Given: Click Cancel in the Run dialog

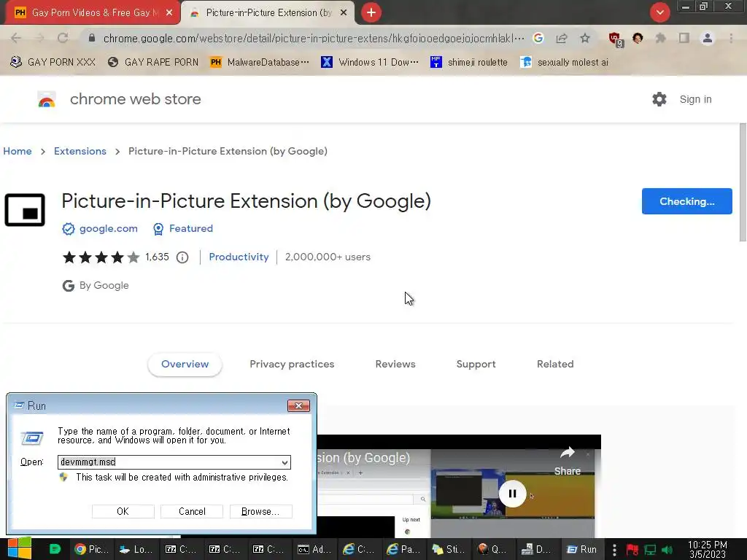Looking at the screenshot, I should [192, 511].
